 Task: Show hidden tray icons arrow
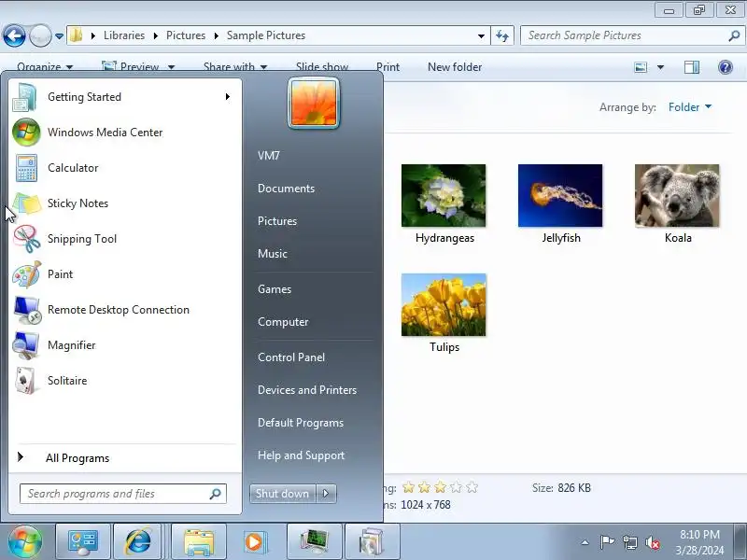585,542
